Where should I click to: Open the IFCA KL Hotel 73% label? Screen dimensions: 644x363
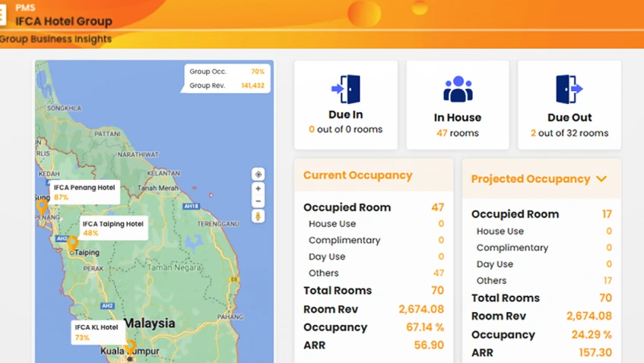(x=97, y=332)
